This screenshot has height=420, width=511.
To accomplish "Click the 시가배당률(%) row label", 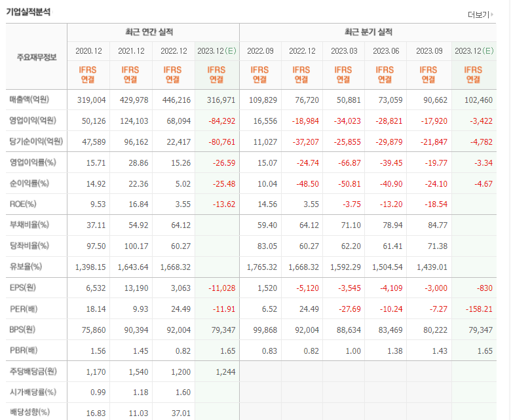I will click(x=33, y=392).
